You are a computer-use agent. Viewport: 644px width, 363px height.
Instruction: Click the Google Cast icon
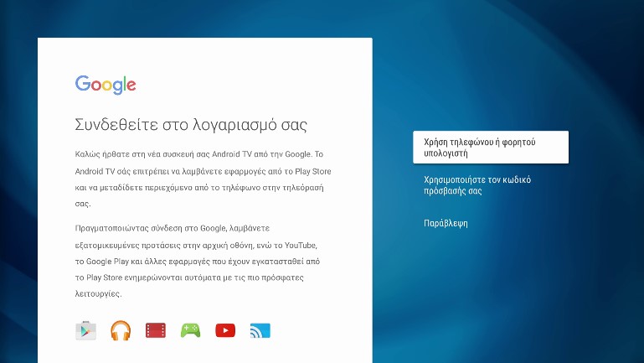click(x=260, y=330)
